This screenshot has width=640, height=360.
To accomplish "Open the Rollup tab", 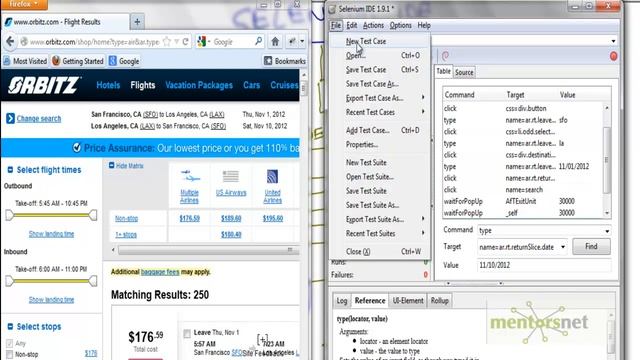I will pos(440,301).
